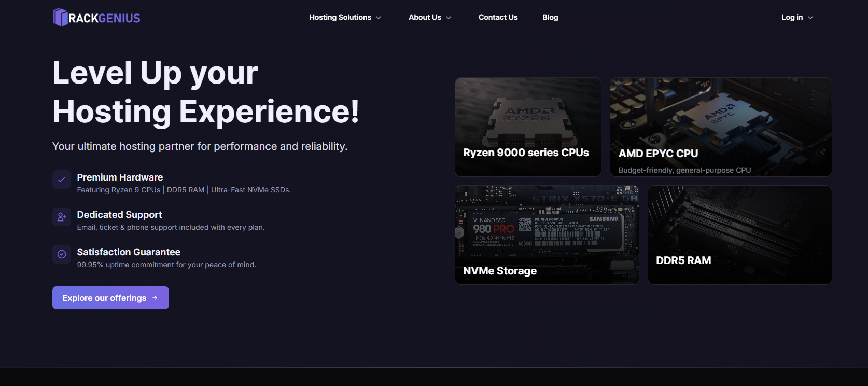Expand the Hosting Solutions dropdown chevron
The width and height of the screenshot is (868, 386).
(379, 18)
